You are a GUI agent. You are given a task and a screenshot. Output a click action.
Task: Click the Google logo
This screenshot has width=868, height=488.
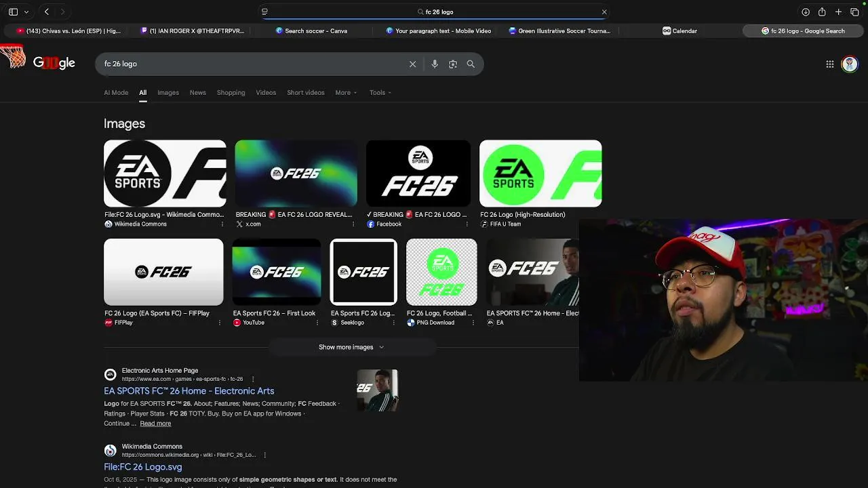(54, 64)
